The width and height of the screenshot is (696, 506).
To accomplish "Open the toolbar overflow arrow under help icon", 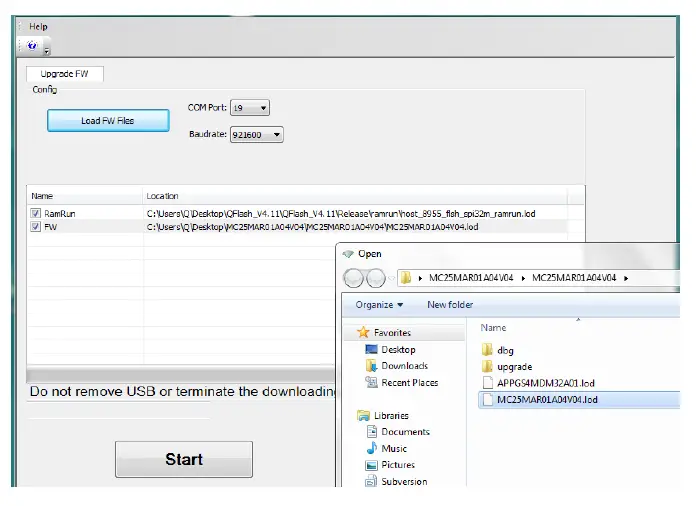I will coord(46,52).
